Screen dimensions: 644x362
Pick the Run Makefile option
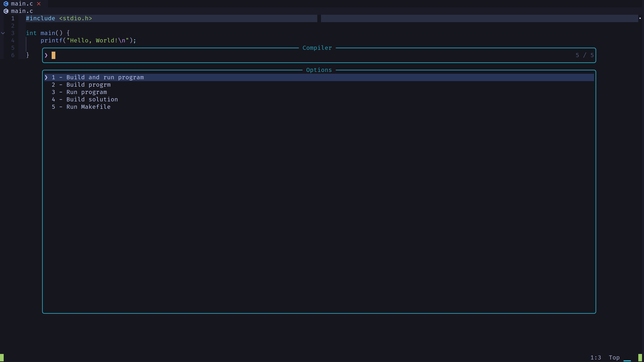point(88,107)
